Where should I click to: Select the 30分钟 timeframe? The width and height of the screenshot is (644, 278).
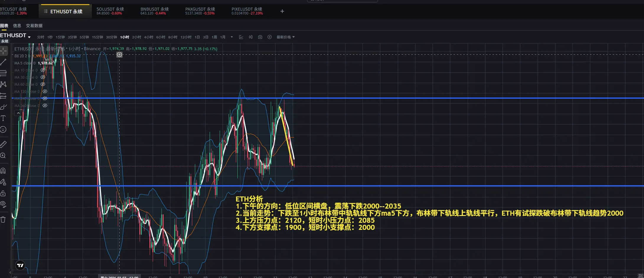point(112,37)
